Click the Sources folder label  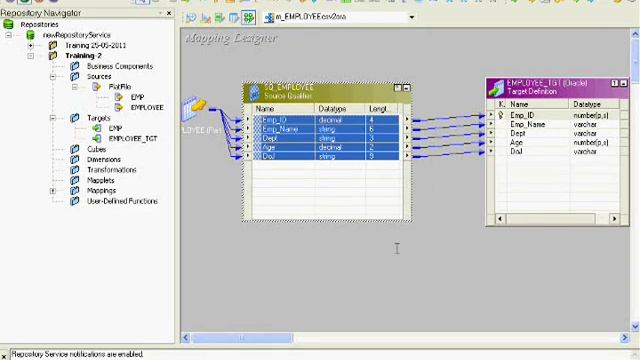(99, 76)
